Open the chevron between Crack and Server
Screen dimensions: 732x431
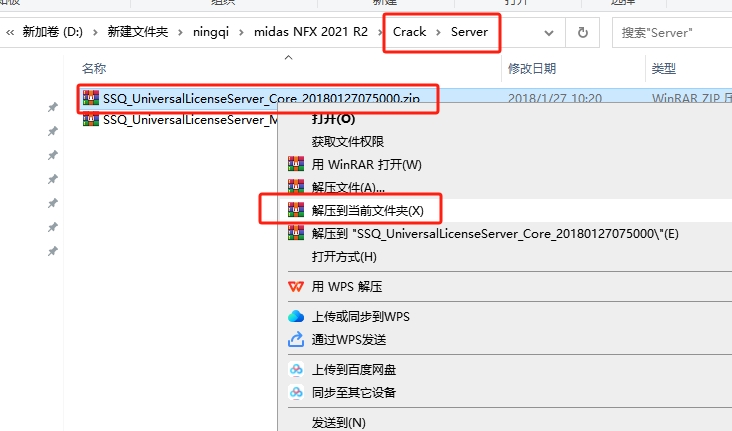coord(438,32)
